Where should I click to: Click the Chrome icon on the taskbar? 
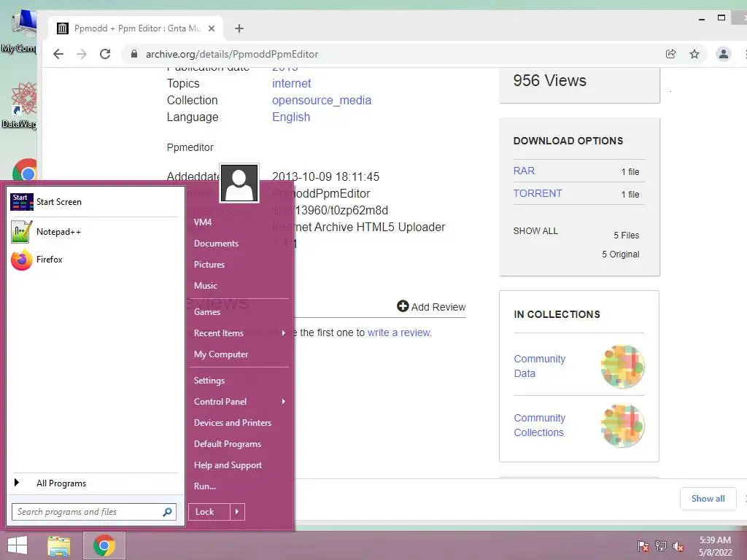(x=104, y=545)
